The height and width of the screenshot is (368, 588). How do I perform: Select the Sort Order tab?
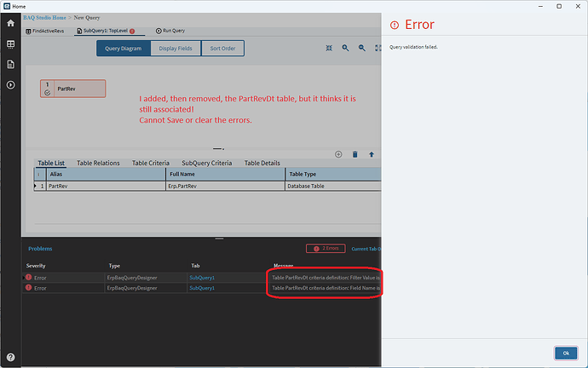[222, 49]
